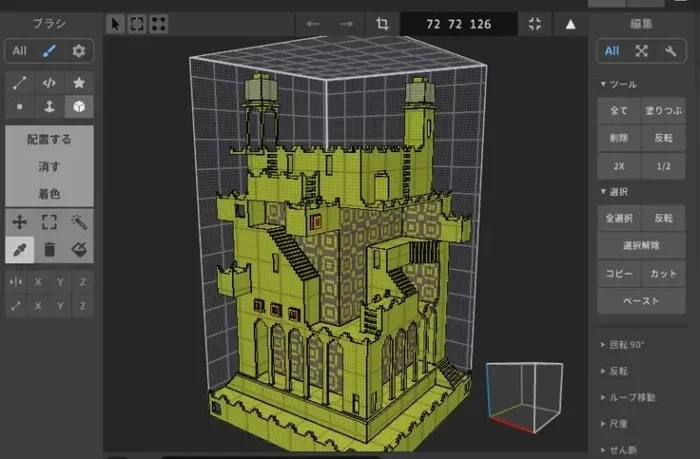This screenshot has width=700, height=459.
Task: Toggle mirror Z axis
Action: (83, 282)
